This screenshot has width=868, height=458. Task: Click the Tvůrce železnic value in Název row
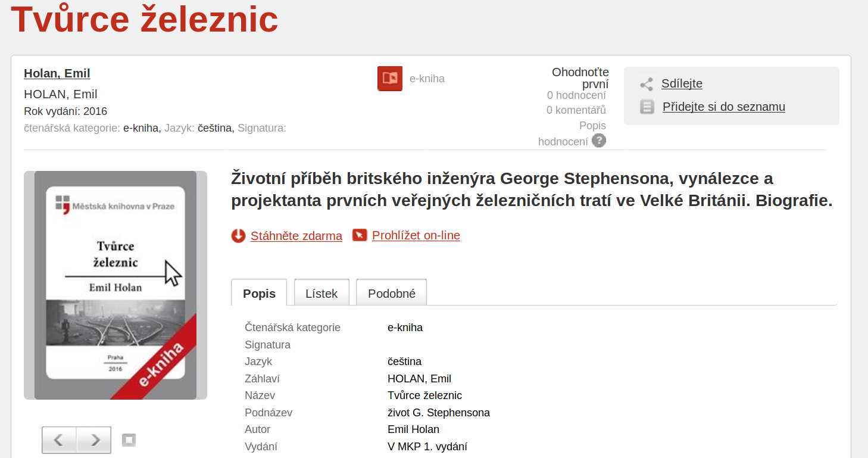[x=424, y=395]
